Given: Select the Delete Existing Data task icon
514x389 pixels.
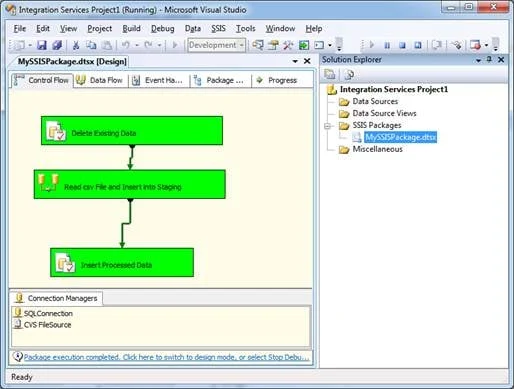Looking at the screenshot, I should coord(56,131).
